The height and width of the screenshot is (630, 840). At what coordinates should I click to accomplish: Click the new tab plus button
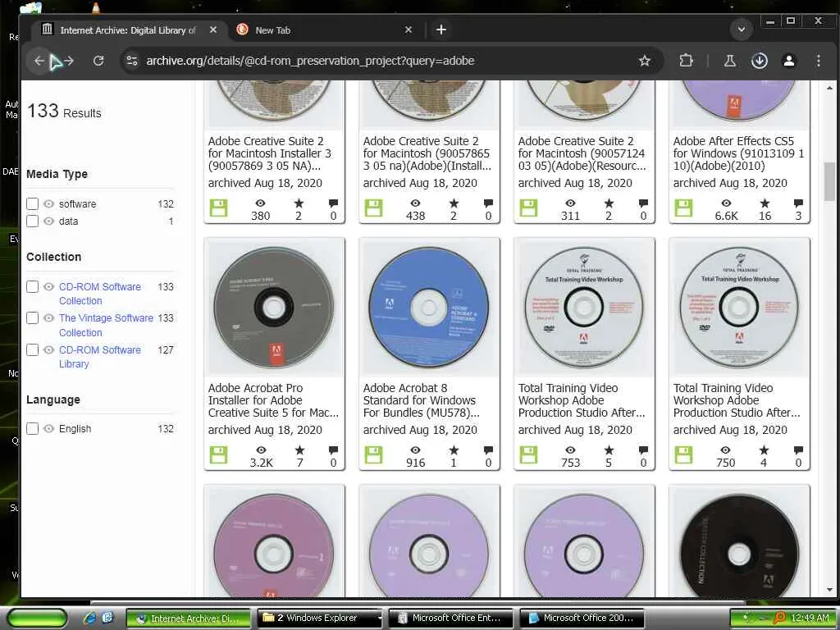pyautogui.click(x=441, y=30)
